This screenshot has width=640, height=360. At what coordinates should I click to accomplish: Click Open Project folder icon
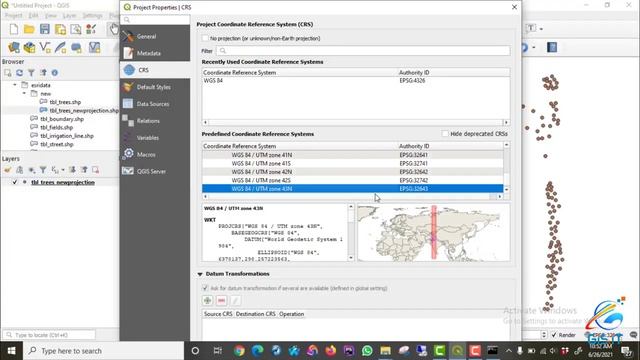pyautogui.click(x=29, y=29)
